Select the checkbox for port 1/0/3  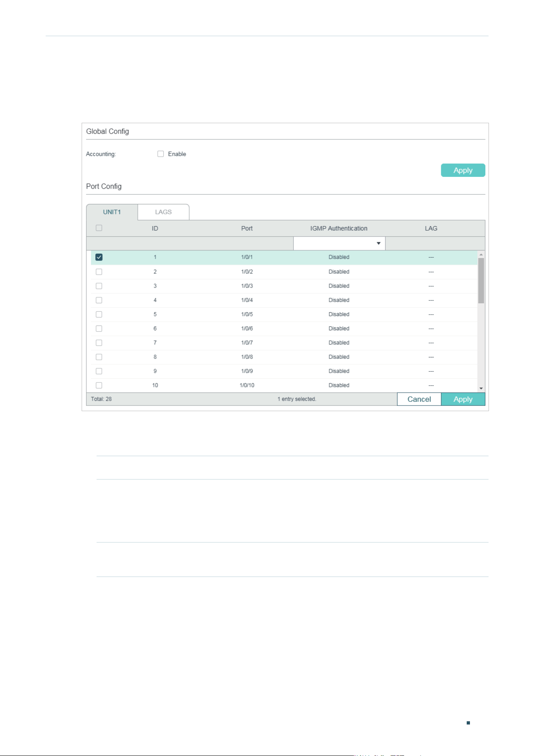[x=99, y=286]
